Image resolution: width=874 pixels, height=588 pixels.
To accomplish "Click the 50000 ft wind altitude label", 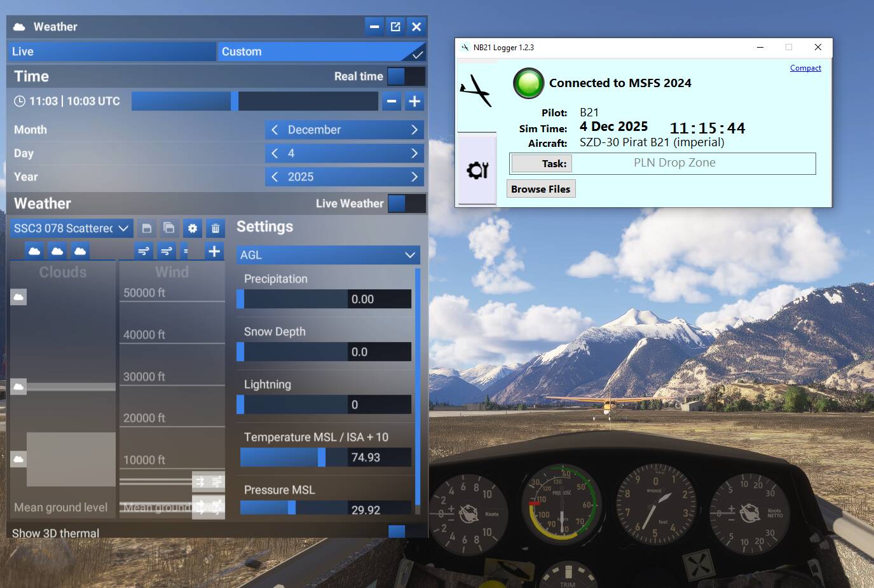I will pyautogui.click(x=144, y=292).
